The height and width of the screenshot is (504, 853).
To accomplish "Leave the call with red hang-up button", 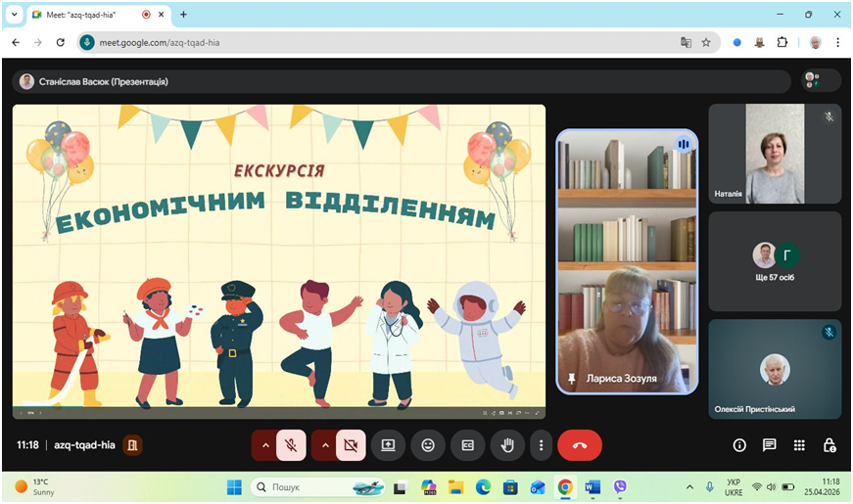I will (x=580, y=445).
